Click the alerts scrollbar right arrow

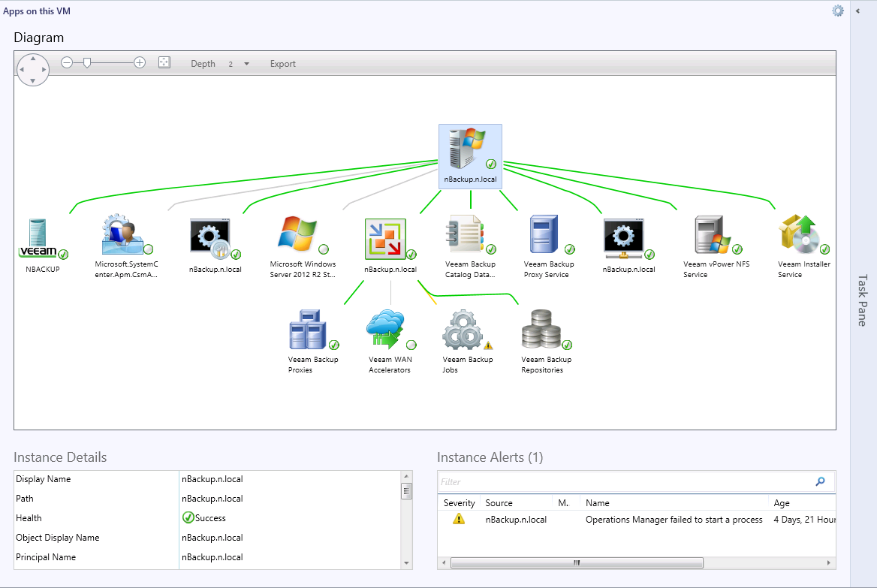[828, 562]
